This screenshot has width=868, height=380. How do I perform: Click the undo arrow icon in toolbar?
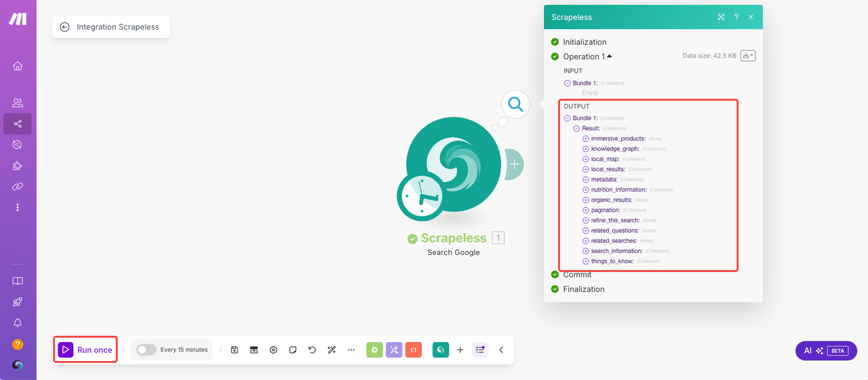(x=312, y=349)
